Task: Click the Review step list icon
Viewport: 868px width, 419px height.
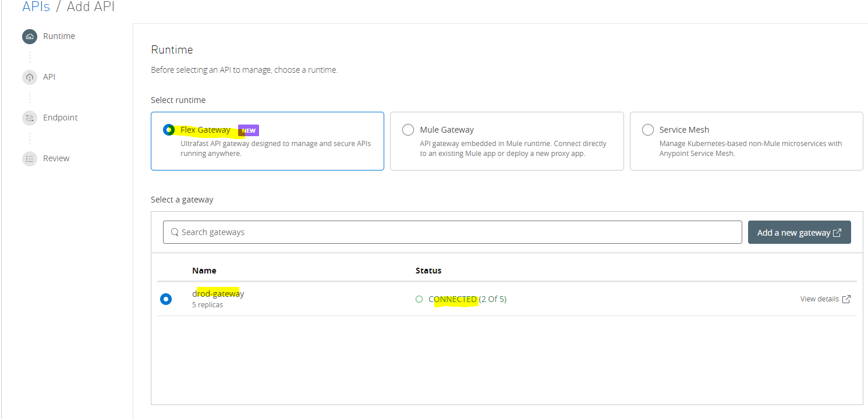Action: click(x=29, y=159)
